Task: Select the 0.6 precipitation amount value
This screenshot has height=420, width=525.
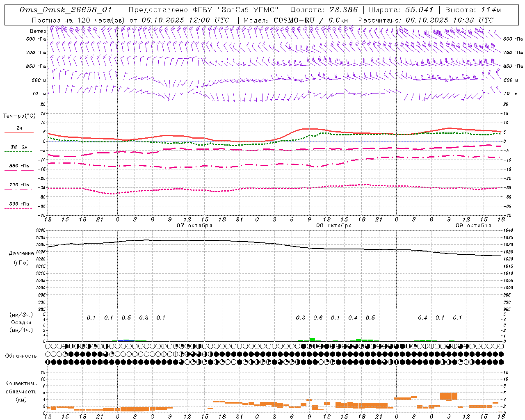Action: click(x=318, y=318)
